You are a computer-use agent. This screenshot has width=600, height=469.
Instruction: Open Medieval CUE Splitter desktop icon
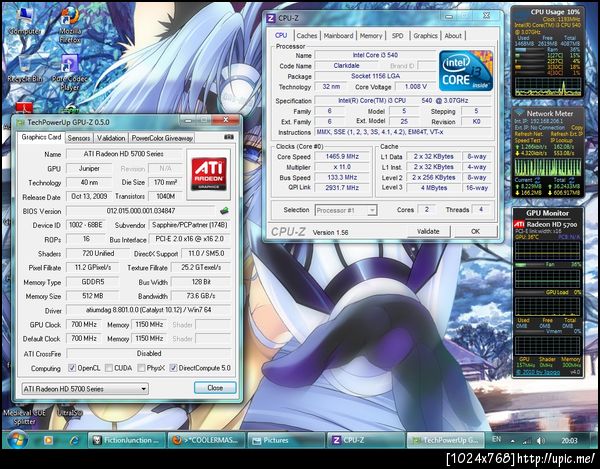click(x=24, y=417)
